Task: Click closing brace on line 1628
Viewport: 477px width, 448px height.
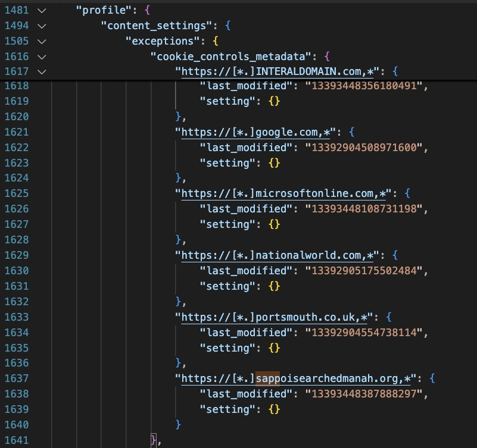Action: [x=178, y=240]
